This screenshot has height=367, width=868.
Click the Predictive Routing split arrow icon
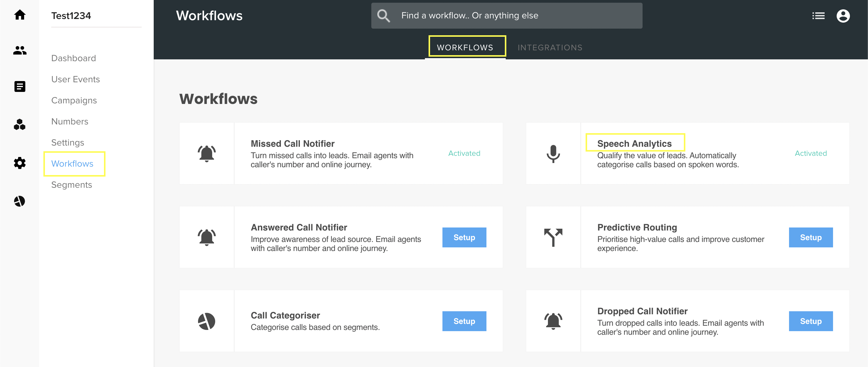tap(553, 237)
